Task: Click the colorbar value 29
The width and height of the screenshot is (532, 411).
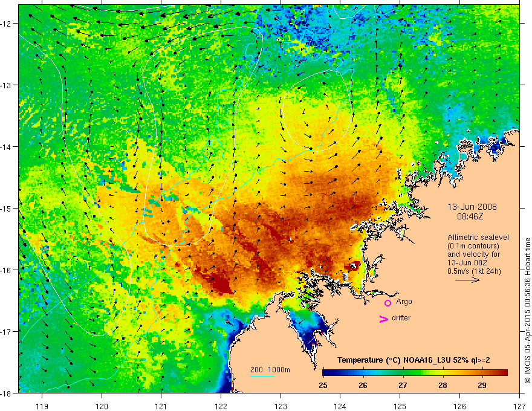Action: coord(482,385)
